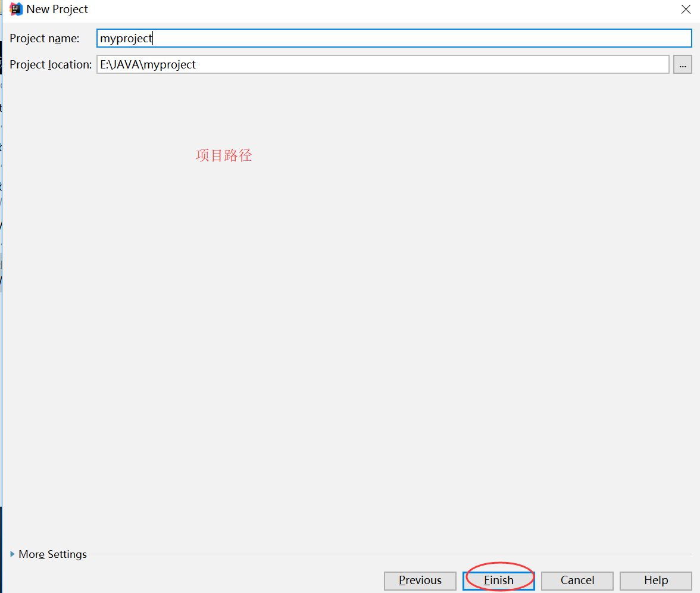Click Finish to create the project
The width and height of the screenshot is (700, 593).
[x=499, y=580]
